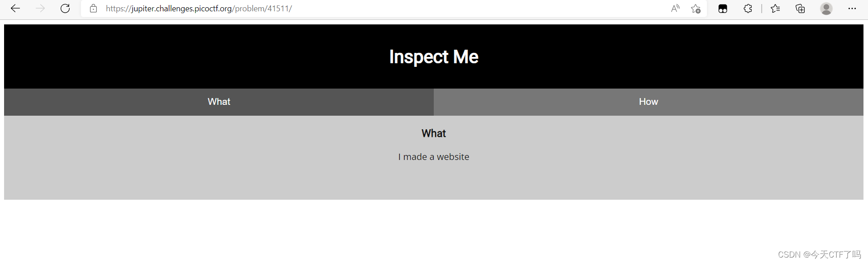
Task: Click the grayed forward navigation arrow
Action: [40, 9]
